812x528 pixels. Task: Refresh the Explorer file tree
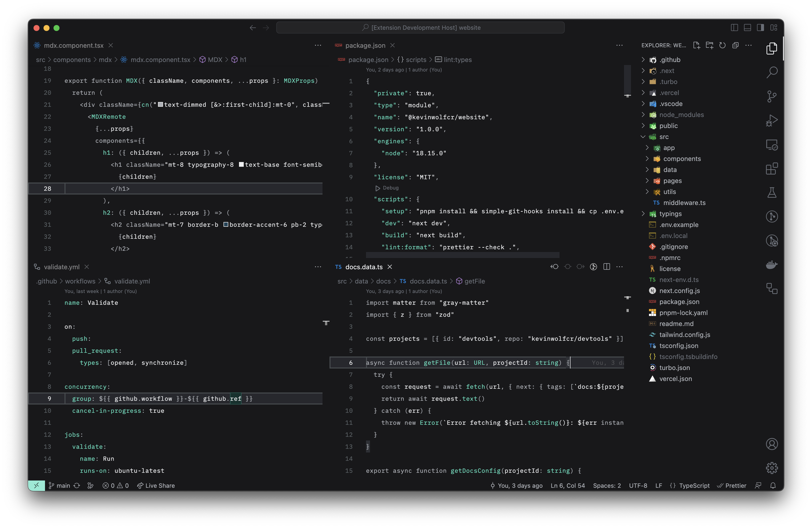tap(722, 45)
